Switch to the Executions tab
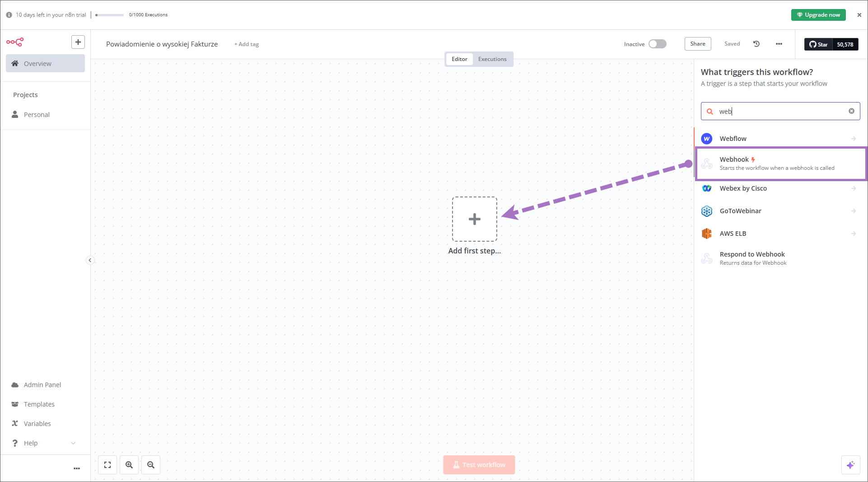Viewport: 868px width, 482px height. coord(492,59)
